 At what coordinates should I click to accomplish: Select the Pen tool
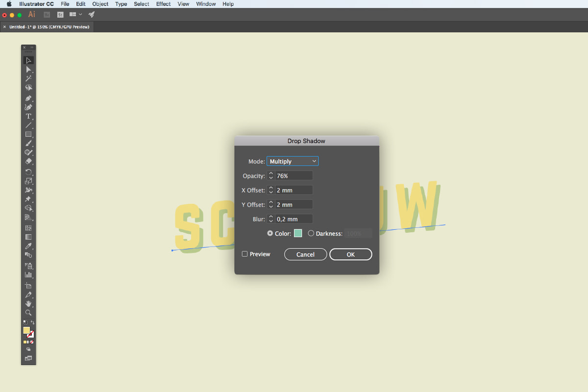tap(28, 98)
